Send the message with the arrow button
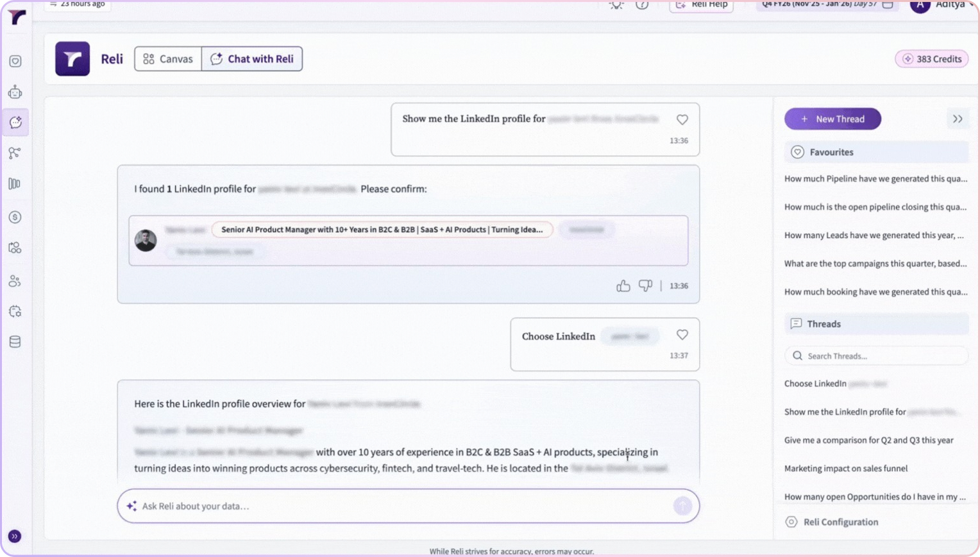Image resolution: width=980 pixels, height=557 pixels. pyautogui.click(x=682, y=506)
